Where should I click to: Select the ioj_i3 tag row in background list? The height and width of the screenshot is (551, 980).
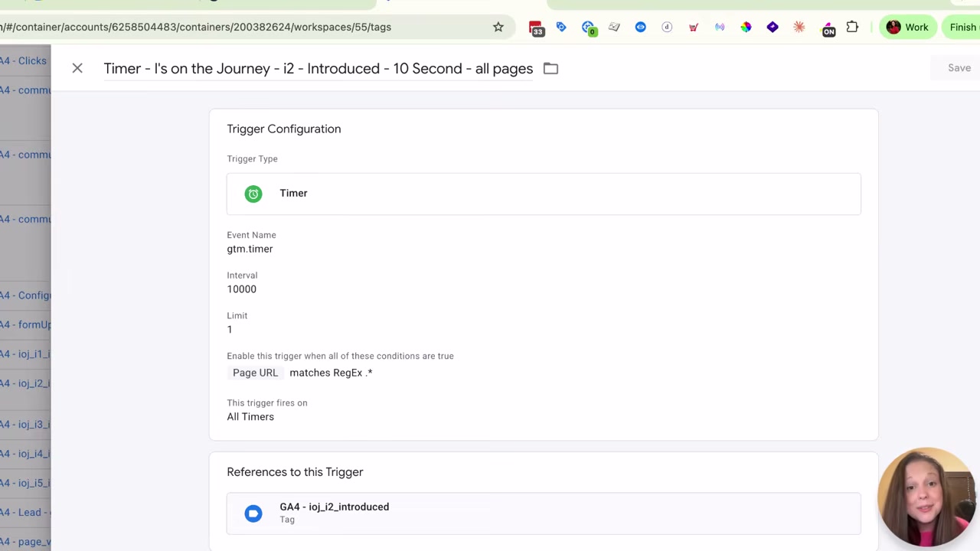click(x=25, y=424)
